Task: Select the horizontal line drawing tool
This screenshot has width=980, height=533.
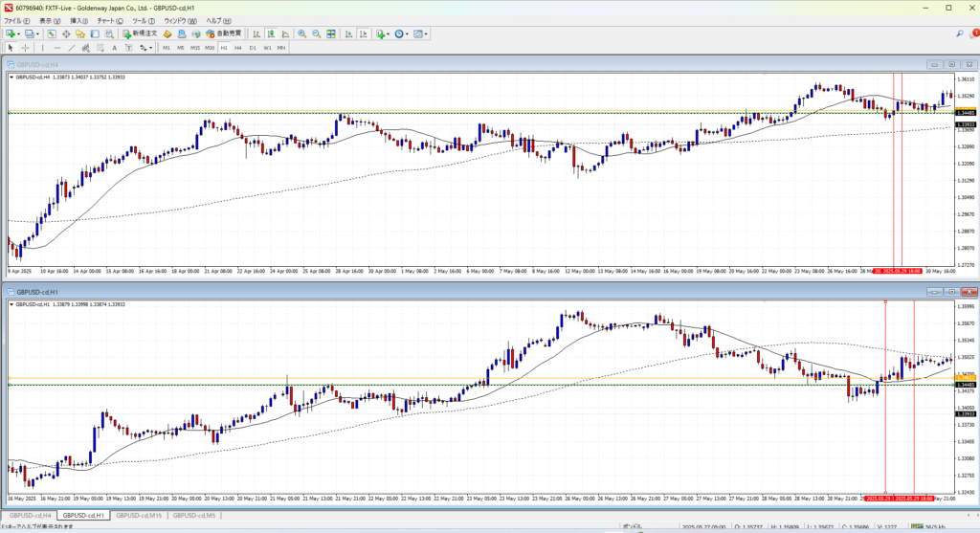Action: [x=58, y=47]
